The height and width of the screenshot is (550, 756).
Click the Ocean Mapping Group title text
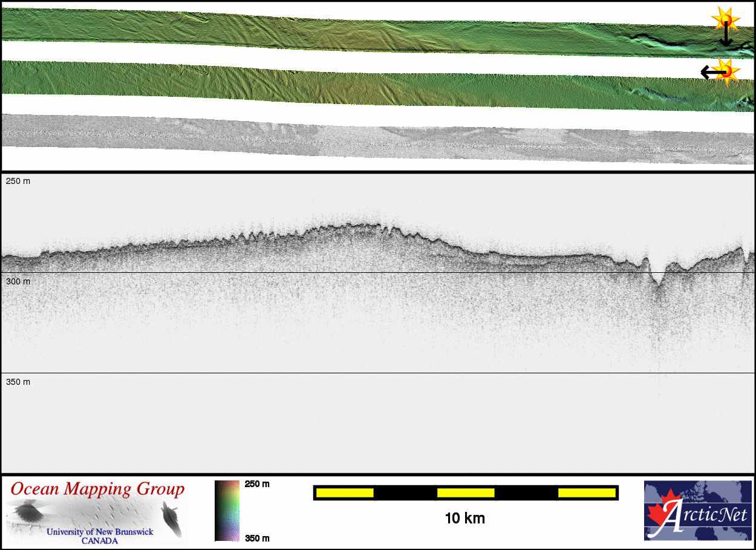(x=97, y=489)
